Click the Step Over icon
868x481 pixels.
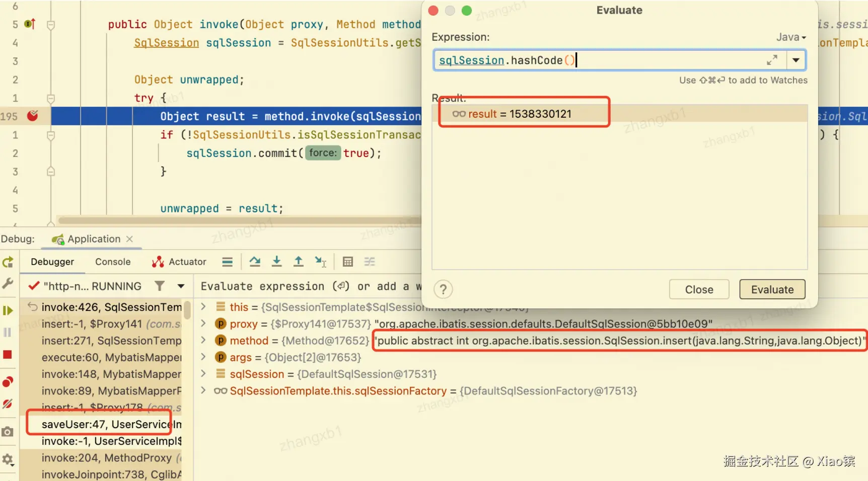[x=255, y=262]
